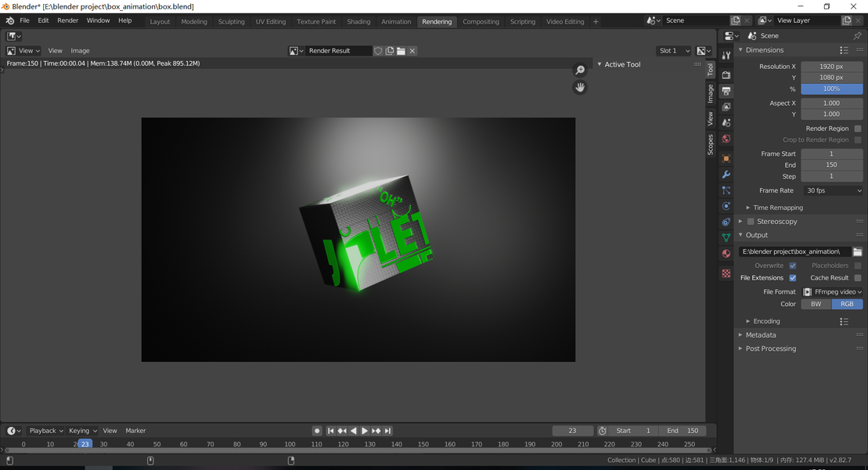The height and width of the screenshot is (470, 868).
Task: Enable Render Region checkbox
Action: click(858, 128)
